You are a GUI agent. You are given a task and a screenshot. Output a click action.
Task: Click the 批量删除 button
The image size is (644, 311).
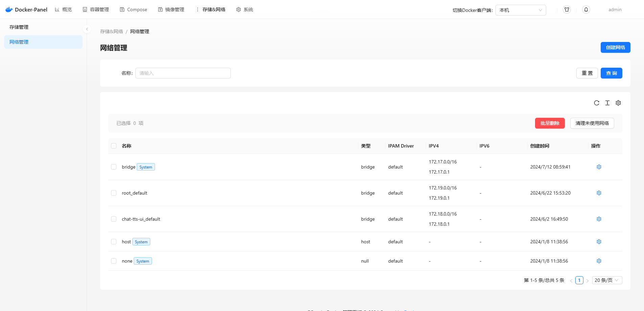pyautogui.click(x=550, y=123)
